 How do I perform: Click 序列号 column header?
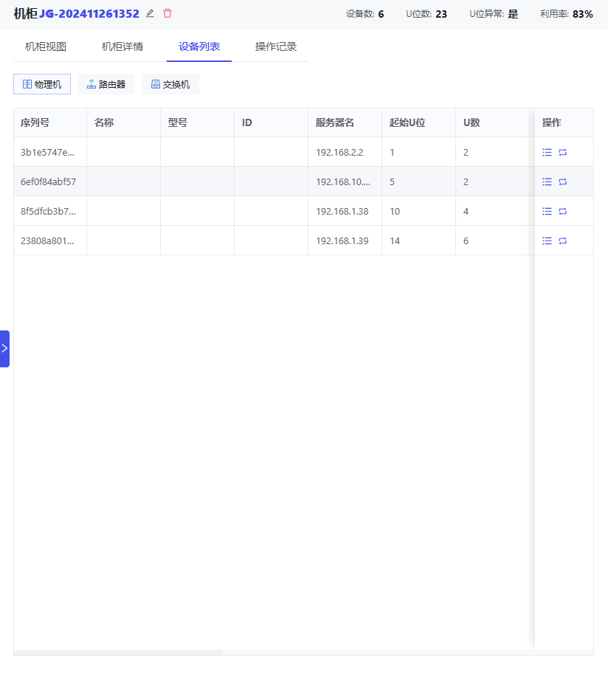(50, 122)
